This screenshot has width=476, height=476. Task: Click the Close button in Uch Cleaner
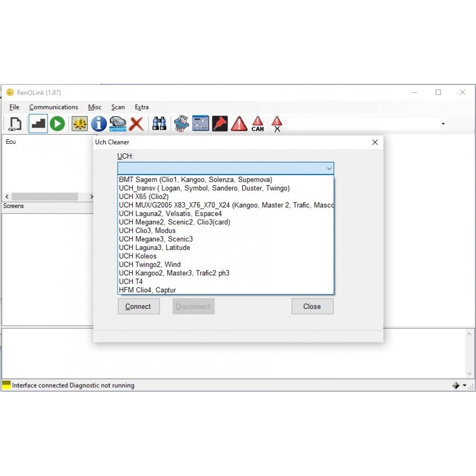pos(312,307)
